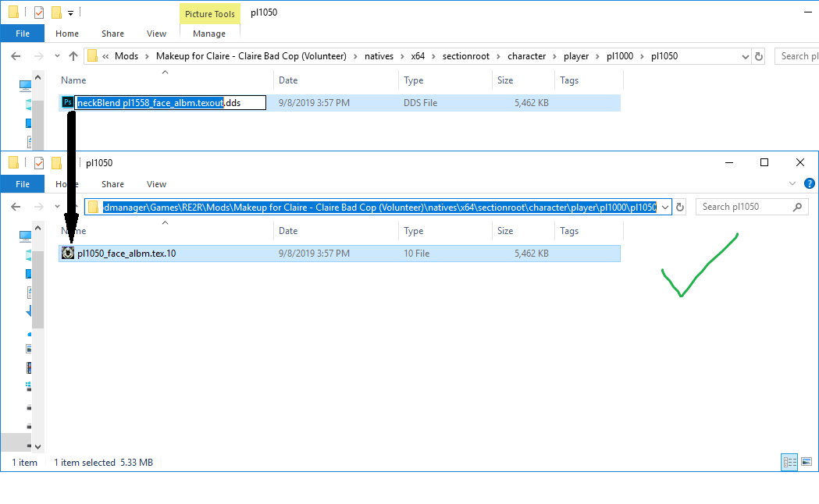Navigate to player in breadcrumb
Viewport: 819px width, 504px height.
click(x=576, y=56)
